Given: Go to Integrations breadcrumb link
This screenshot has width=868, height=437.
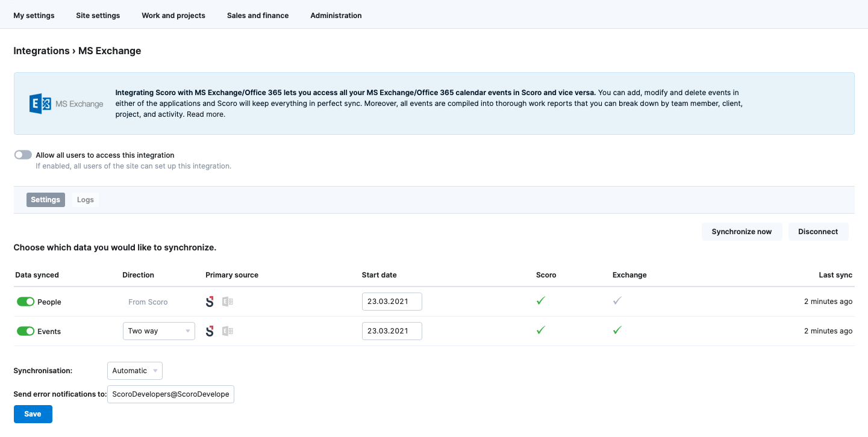Looking at the screenshot, I should click(42, 51).
